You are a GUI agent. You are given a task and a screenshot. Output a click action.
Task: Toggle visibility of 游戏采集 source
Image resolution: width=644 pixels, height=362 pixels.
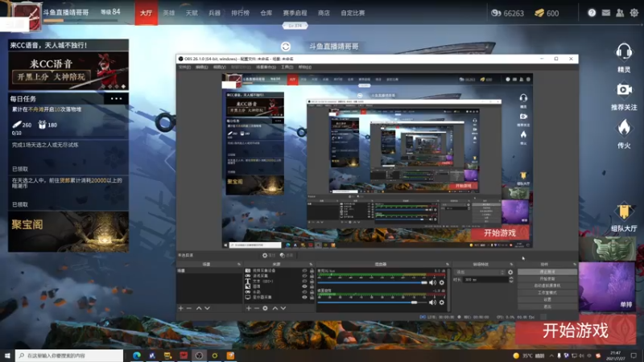[304, 276]
